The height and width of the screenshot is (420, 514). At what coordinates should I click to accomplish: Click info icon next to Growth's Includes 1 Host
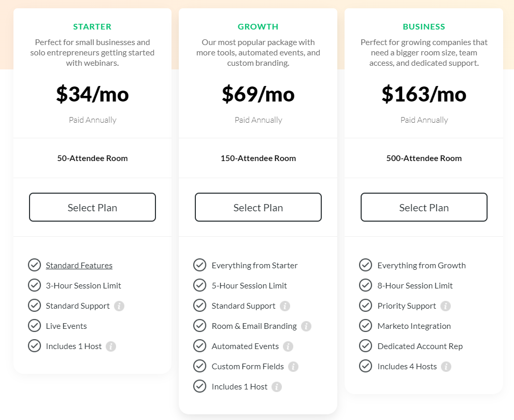pos(277,387)
